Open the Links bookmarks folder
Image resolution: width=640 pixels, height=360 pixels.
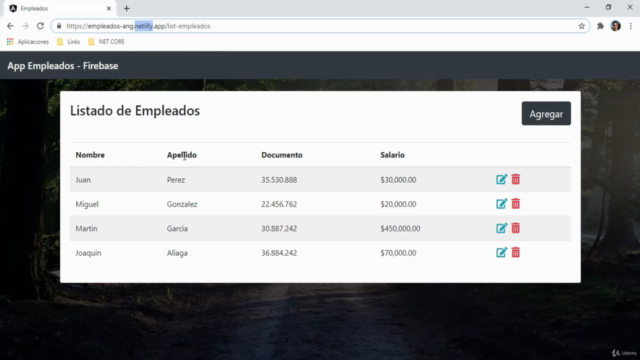(69, 42)
